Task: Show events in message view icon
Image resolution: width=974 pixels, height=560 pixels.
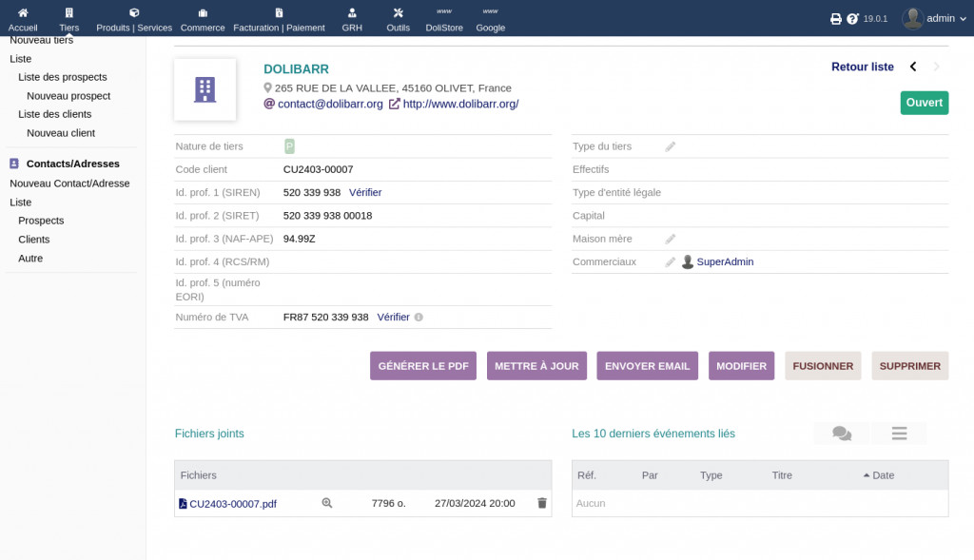Action: pos(842,434)
